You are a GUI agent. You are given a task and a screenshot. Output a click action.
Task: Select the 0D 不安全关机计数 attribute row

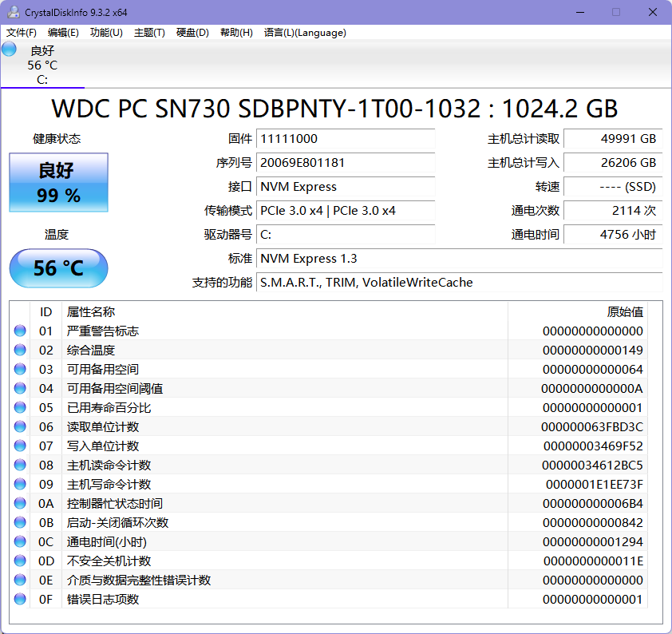[319, 561]
